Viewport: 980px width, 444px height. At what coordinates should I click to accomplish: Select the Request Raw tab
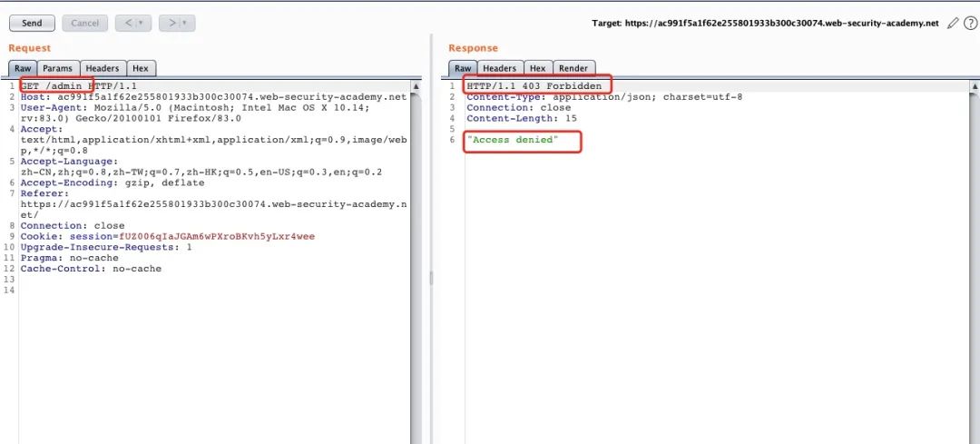23,68
